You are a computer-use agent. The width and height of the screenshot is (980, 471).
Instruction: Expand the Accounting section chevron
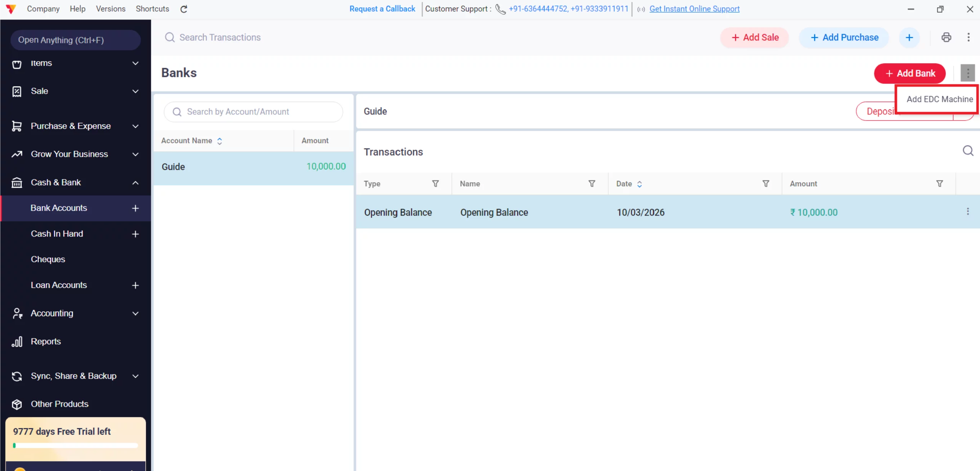coord(135,313)
